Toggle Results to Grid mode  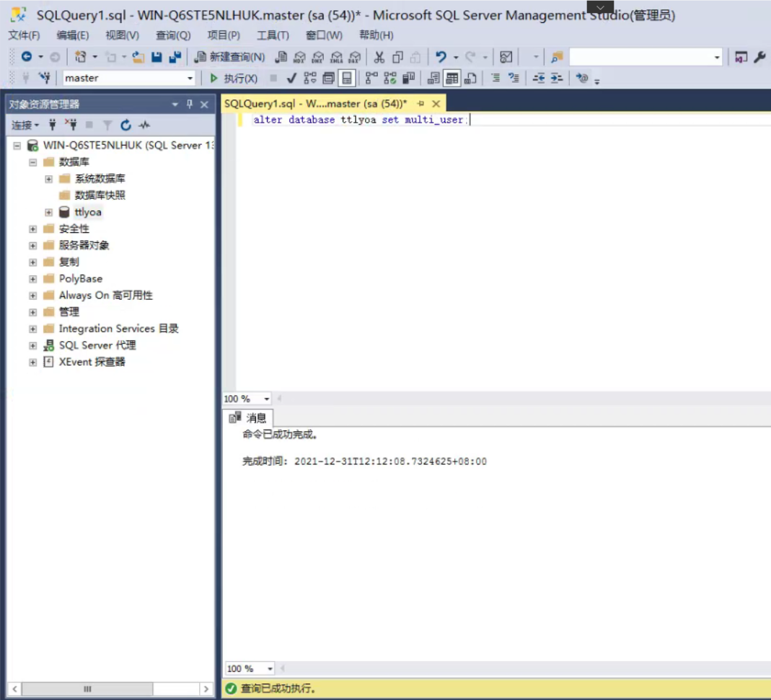click(x=452, y=78)
